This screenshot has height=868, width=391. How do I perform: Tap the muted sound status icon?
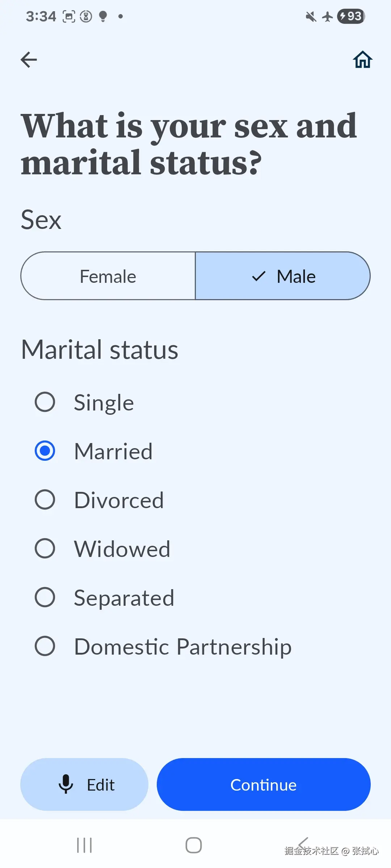point(311,16)
